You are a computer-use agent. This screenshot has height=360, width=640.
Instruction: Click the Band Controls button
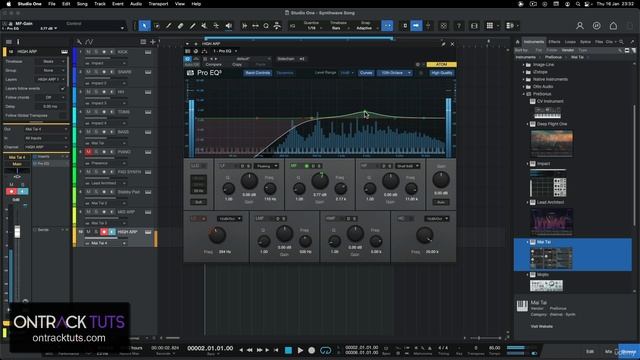pyautogui.click(x=258, y=73)
